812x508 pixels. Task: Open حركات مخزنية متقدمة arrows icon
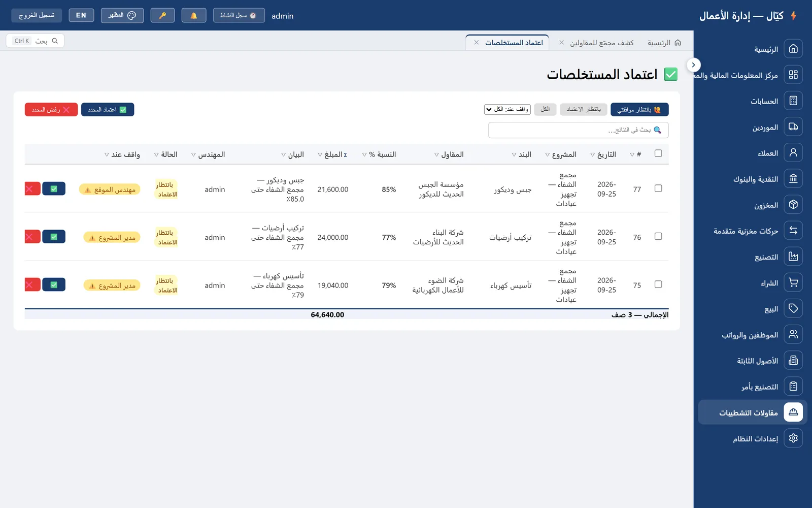point(793,230)
